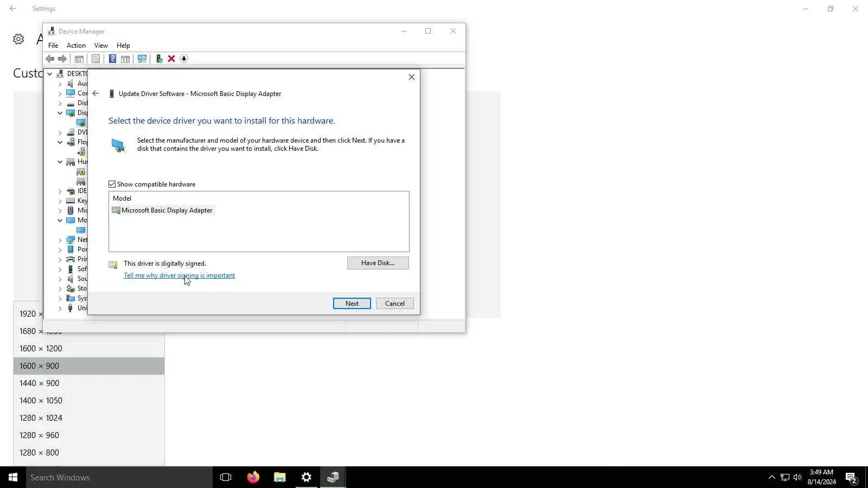Select the printer category icon in device tree
868x488 pixels.
(71, 259)
